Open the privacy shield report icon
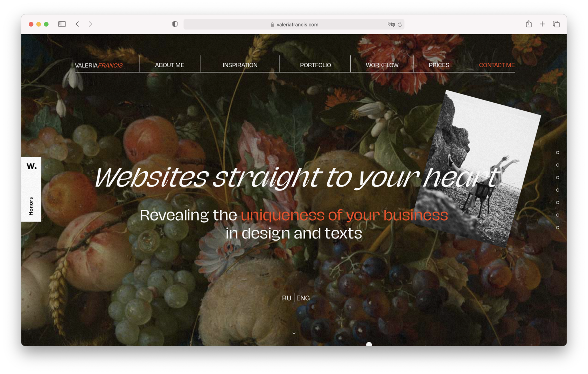Image resolution: width=588 pixels, height=374 pixels. (175, 24)
